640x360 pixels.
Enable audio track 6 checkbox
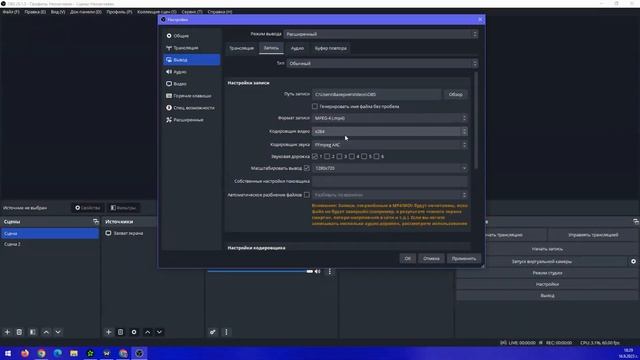click(x=376, y=156)
